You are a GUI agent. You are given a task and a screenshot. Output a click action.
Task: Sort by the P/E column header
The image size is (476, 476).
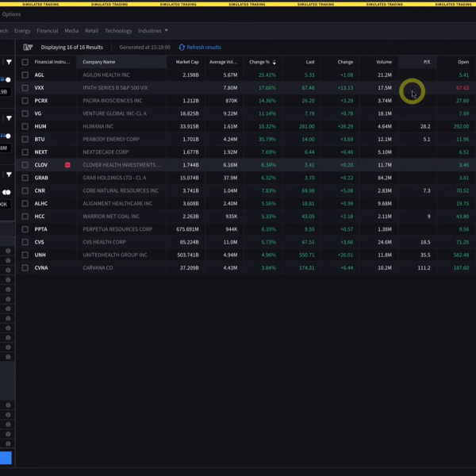425,62
